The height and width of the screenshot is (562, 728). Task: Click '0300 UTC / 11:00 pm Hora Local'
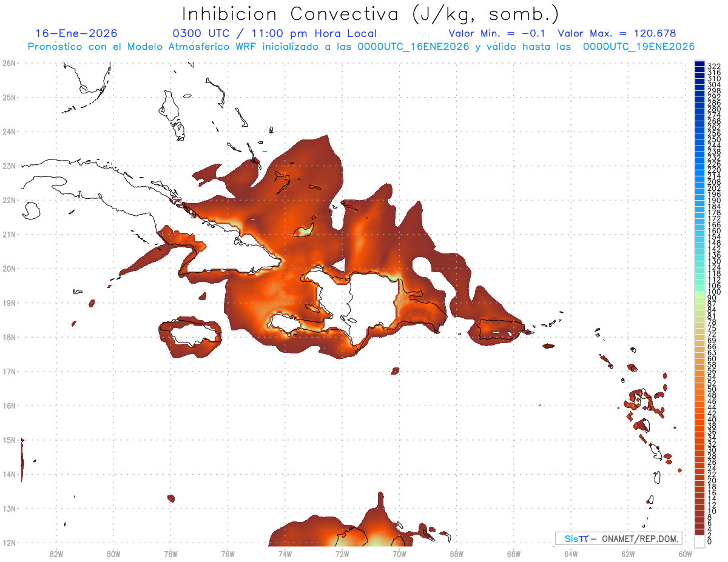point(274,33)
